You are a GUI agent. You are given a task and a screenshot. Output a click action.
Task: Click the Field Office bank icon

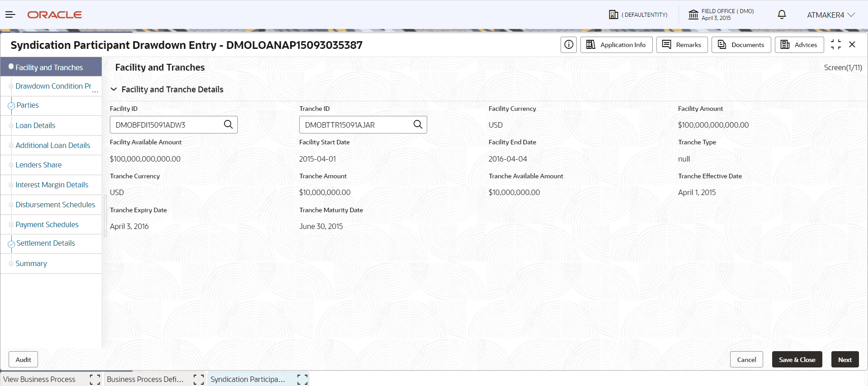(693, 15)
